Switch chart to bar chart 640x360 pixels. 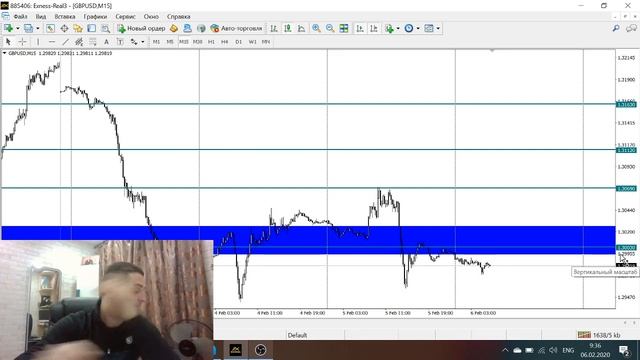click(274, 28)
